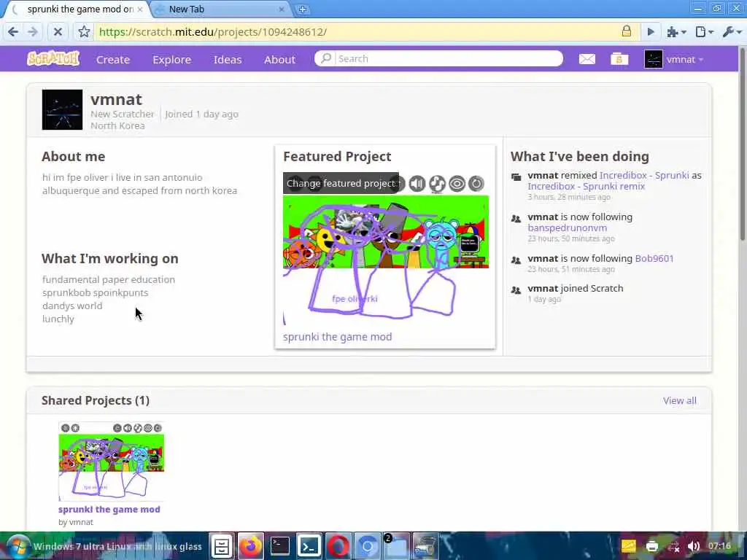
Task: Click the small vmnat avatar in the navbar
Action: point(653,59)
